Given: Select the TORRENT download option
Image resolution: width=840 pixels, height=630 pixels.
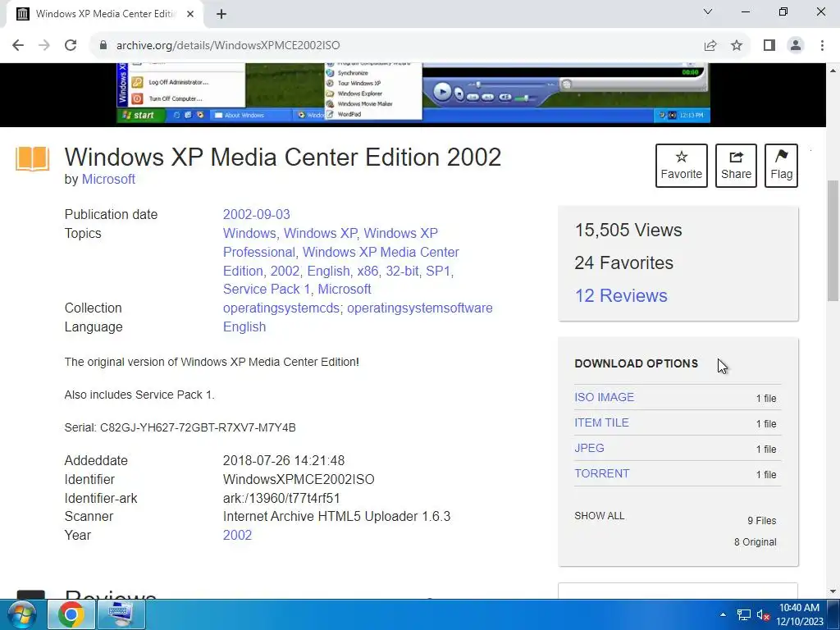Looking at the screenshot, I should pos(602,473).
